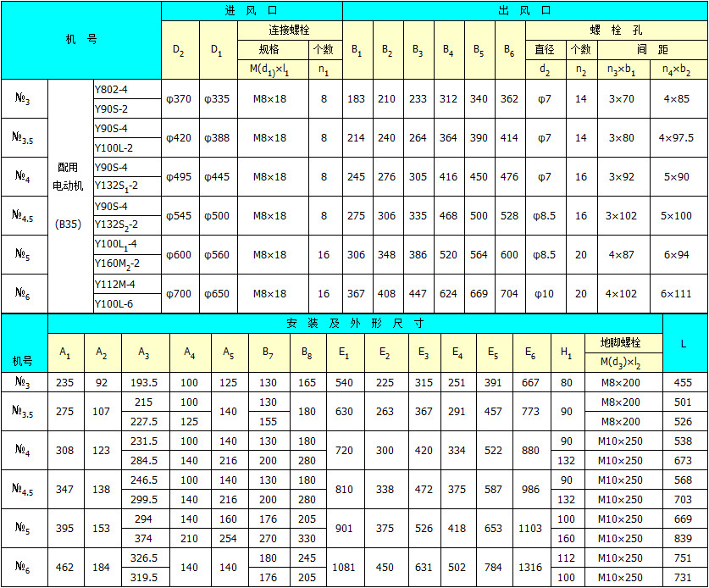Click the 机号 header in top table
This screenshot has height=588, width=709.
pyautogui.click(x=81, y=40)
